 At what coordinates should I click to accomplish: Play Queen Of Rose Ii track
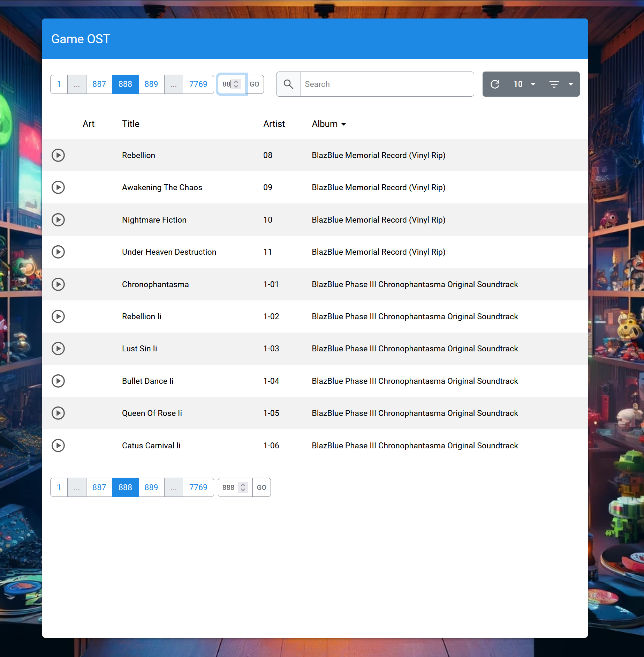click(58, 413)
